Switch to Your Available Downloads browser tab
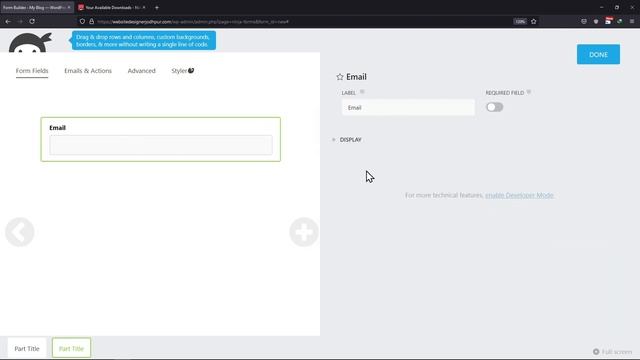This screenshot has width=640, height=360. pyautogui.click(x=112, y=7)
